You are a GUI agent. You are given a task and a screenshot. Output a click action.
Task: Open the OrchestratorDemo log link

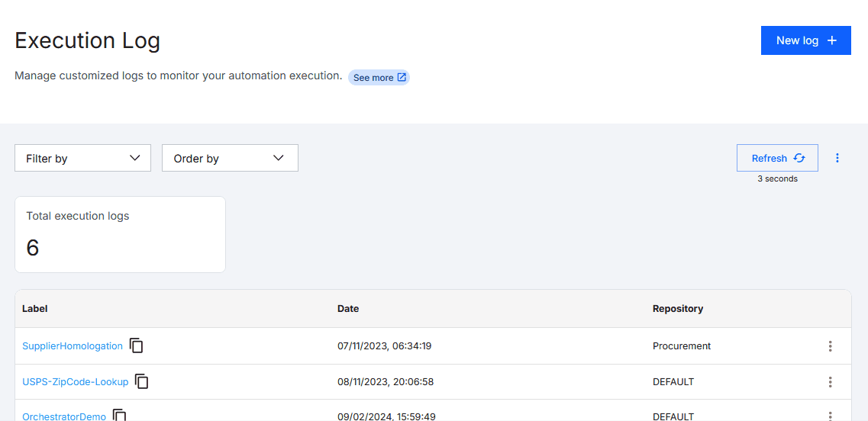[63, 416]
